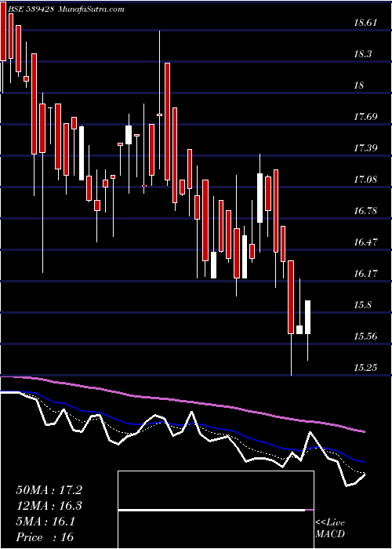Click the pink 50MA line
Viewport: 392px width, 549px height.
tap(182, 402)
